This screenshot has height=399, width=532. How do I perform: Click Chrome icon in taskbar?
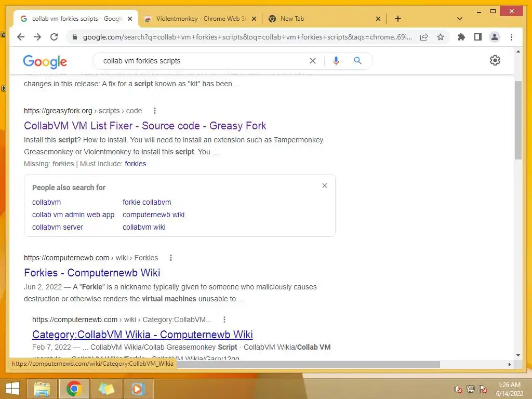coord(74,389)
